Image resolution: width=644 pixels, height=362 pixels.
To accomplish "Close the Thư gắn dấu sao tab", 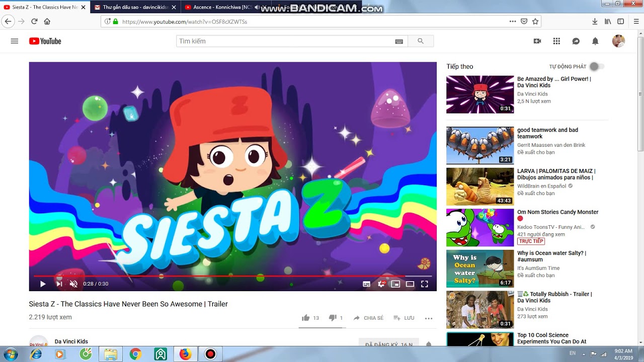I will coord(174,8).
